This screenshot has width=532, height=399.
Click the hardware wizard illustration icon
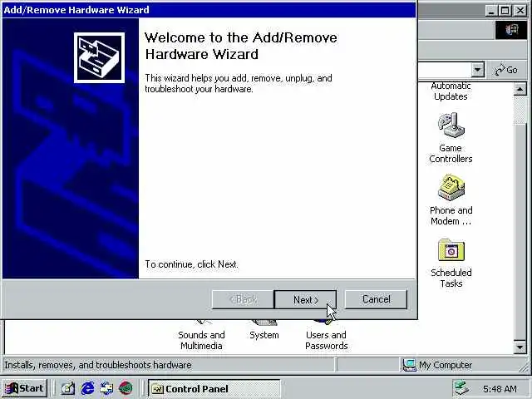coord(99,57)
